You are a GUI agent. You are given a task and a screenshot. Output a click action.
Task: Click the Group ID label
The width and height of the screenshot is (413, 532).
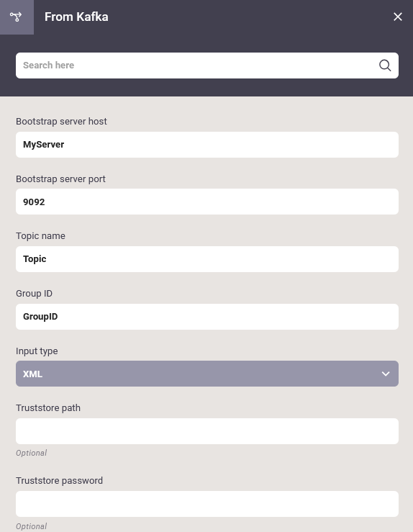coord(35,294)
